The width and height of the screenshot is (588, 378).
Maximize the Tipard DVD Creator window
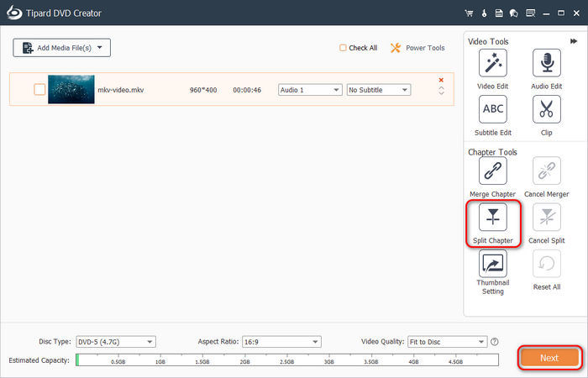(x=561, y=13)
